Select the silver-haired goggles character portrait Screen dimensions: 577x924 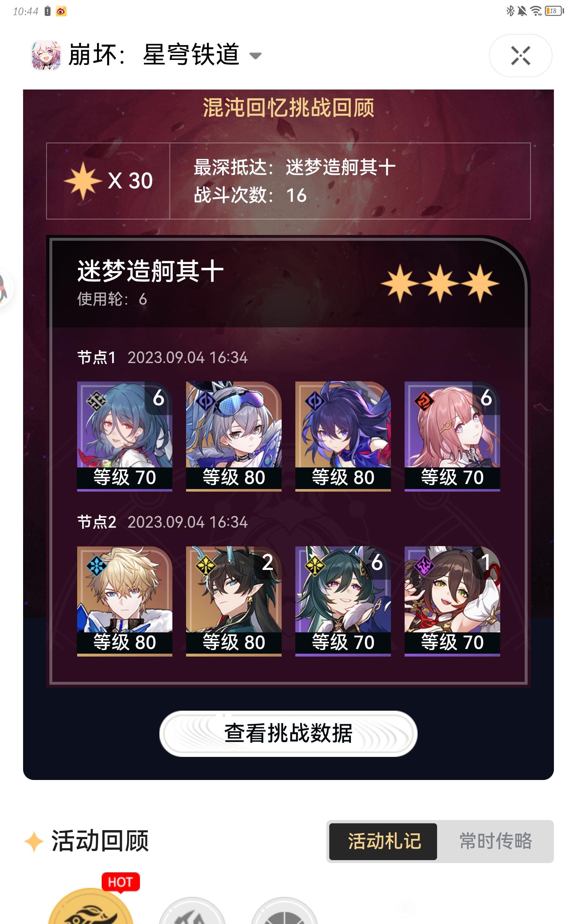[234, 436]
